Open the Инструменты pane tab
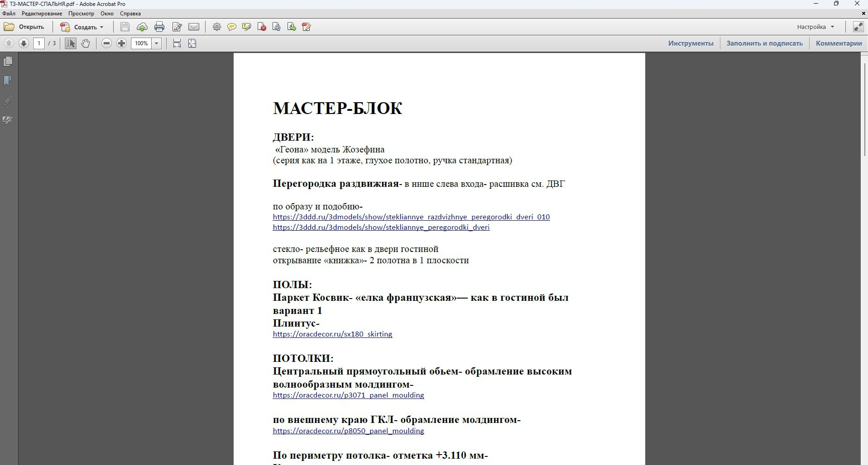This screenshot has height=465, width=868. 691,43
